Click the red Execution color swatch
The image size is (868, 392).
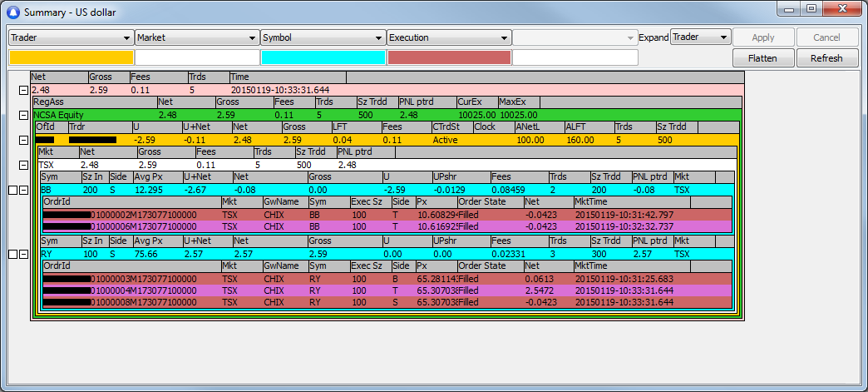click(x=448, y=57)
